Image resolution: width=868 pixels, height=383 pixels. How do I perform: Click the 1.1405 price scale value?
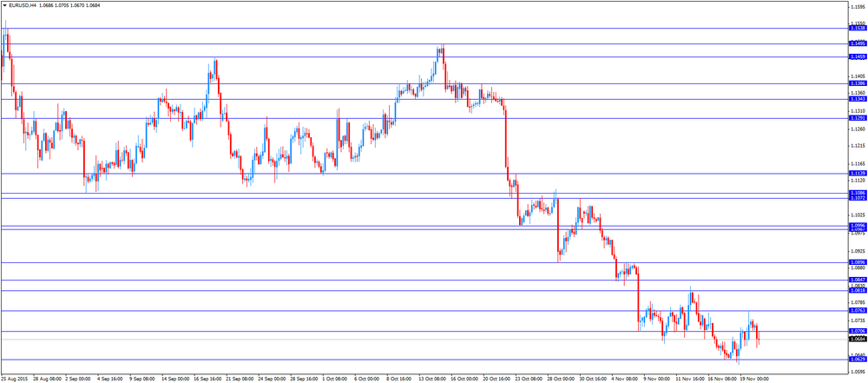click(858, 76)
